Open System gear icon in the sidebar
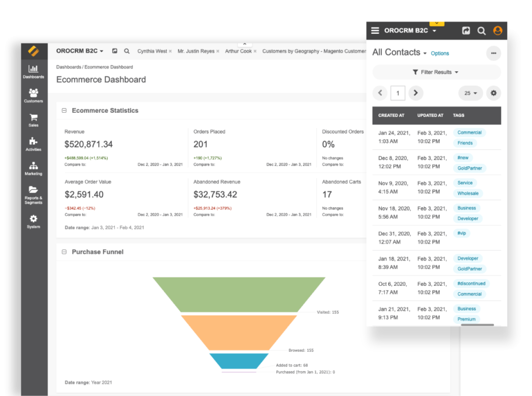 (x=33, y=221)
